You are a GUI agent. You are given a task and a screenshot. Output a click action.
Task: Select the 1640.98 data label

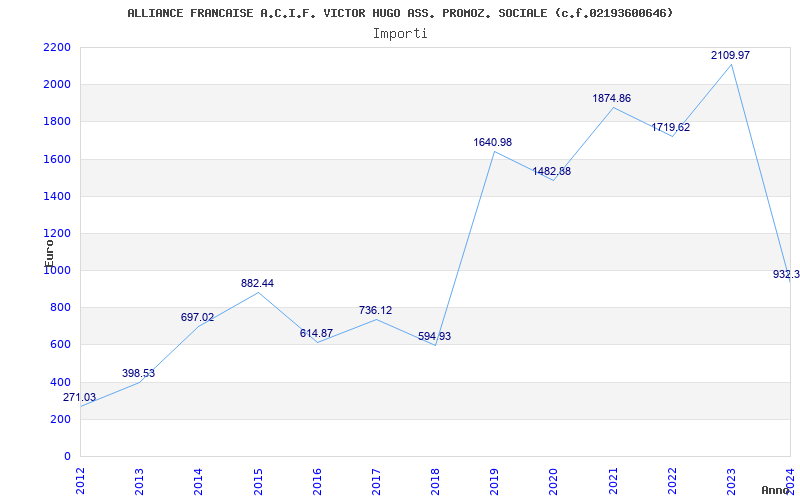pos(492,142)
